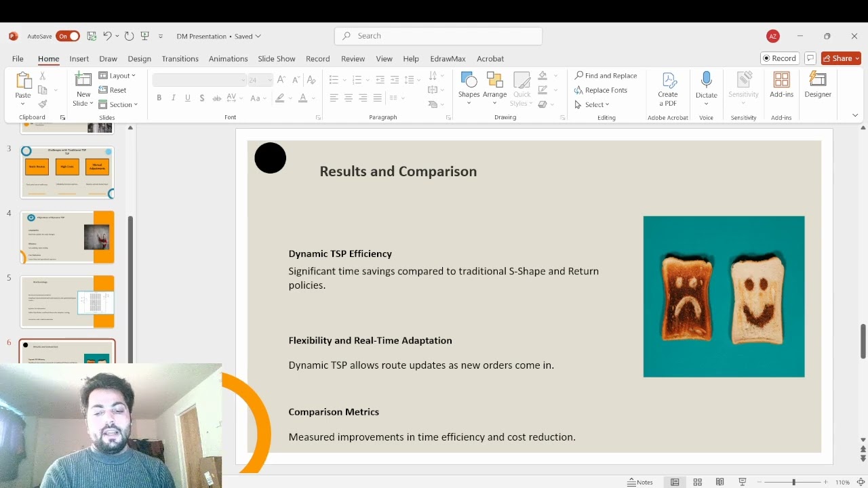
Task: Click the Shape Outline pen icon
Action: pos(542,90)
